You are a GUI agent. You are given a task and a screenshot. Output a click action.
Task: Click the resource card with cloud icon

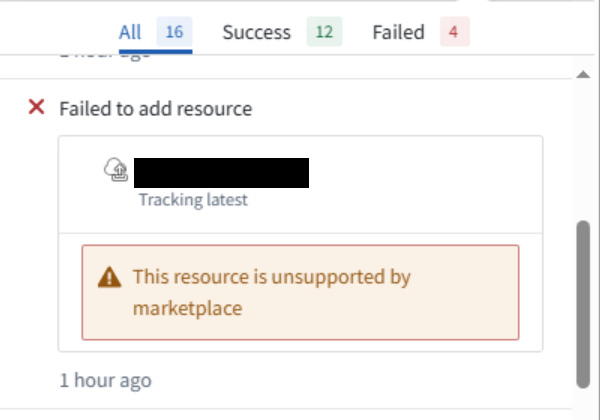[x=300, y=184]
